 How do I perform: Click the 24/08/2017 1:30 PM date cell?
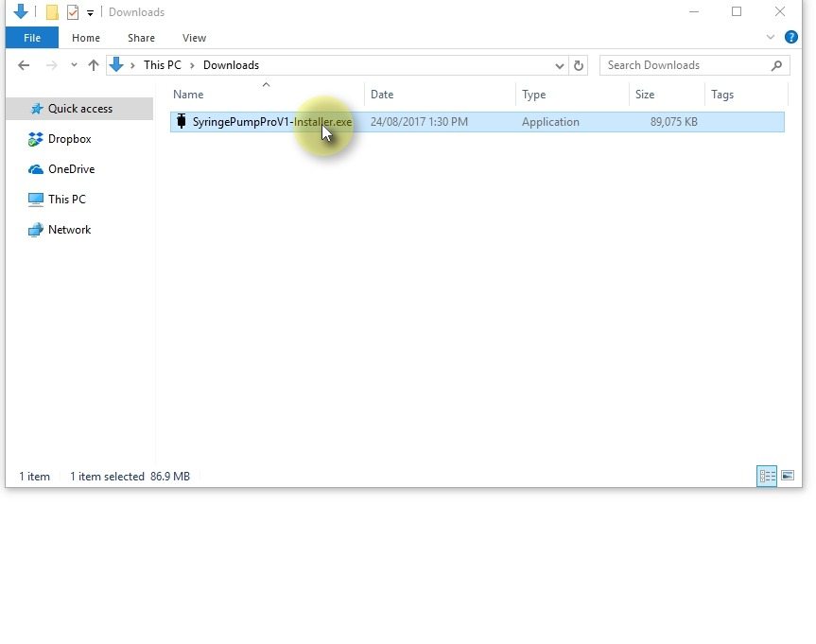click(419, 122)
